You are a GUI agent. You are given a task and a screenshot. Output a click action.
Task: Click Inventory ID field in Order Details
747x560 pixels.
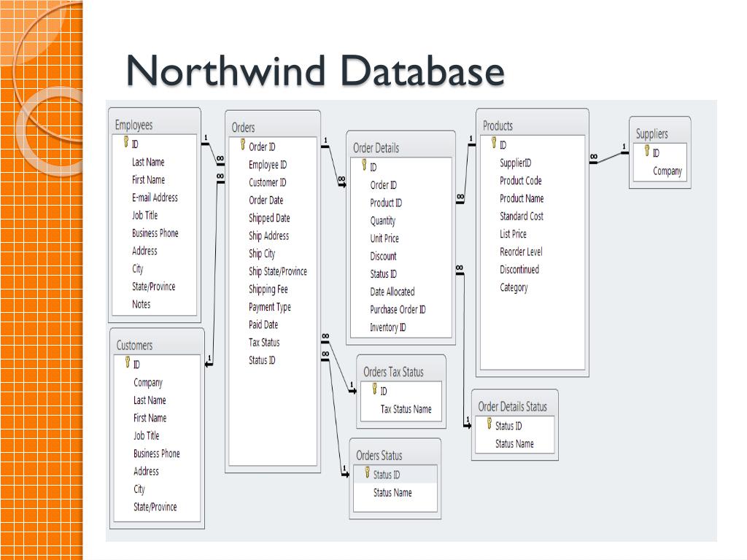tap(388, 327)
